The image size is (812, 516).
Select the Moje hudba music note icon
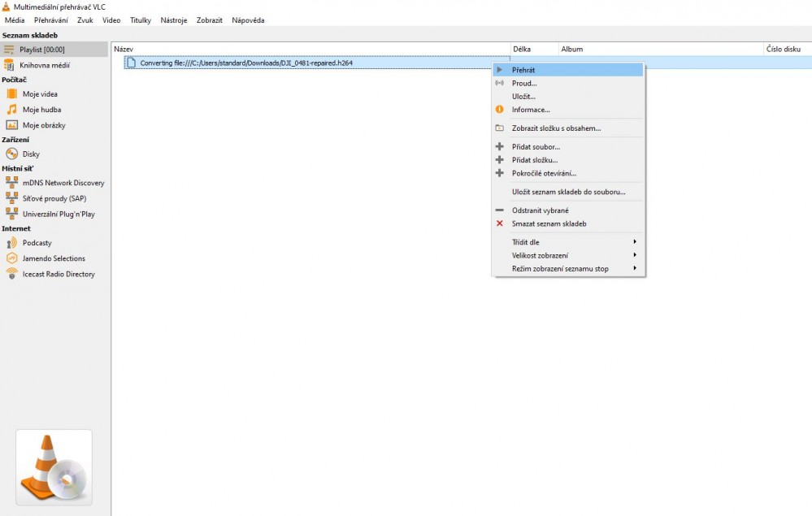click(x=11, y=110)
